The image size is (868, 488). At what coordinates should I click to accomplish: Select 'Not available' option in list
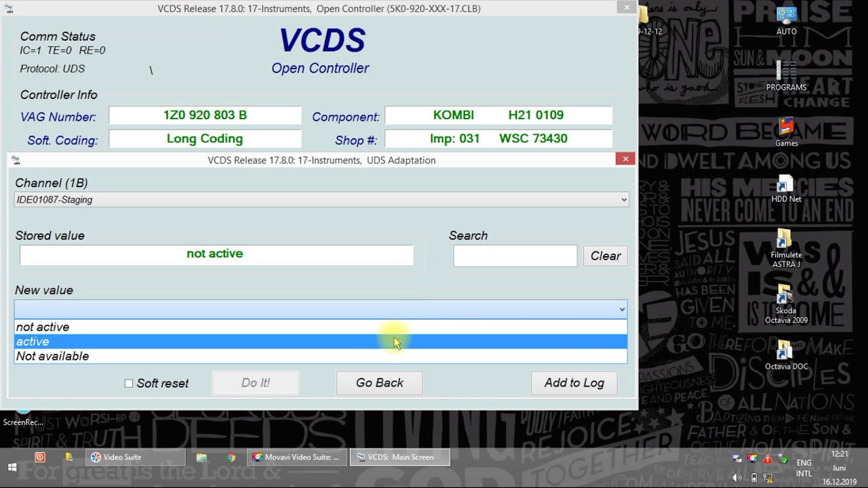pyautogui.click(x=321, y=357)
